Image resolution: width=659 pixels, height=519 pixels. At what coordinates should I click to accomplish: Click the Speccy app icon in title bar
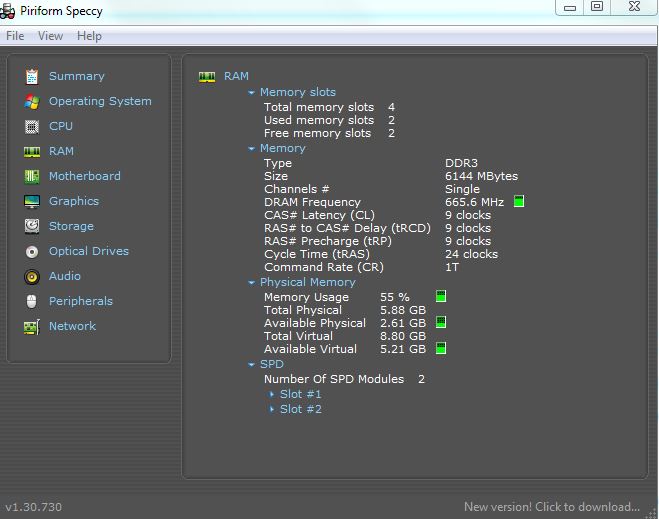[x=7, y=12]
